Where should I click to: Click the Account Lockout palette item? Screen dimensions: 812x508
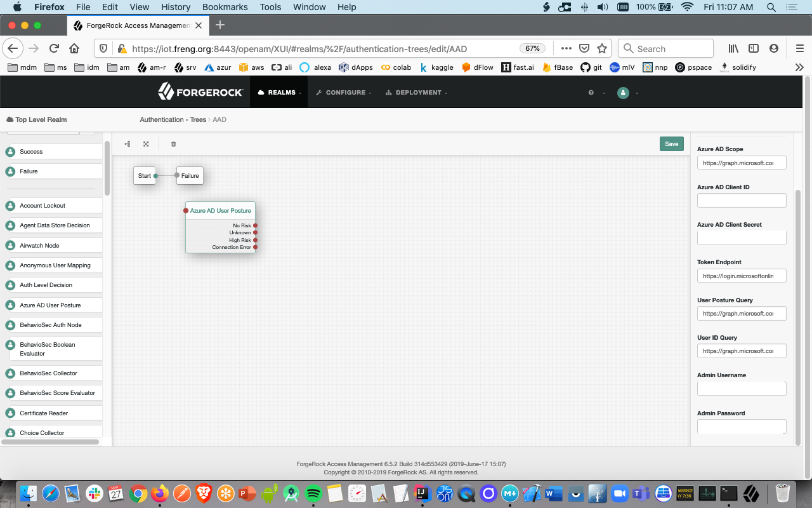[53, 206]
